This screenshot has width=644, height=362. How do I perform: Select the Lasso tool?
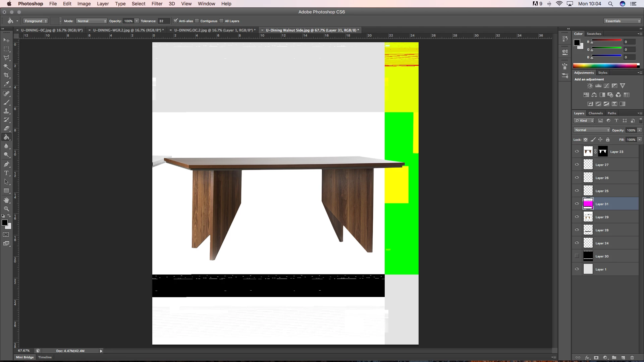coord(6,58)
